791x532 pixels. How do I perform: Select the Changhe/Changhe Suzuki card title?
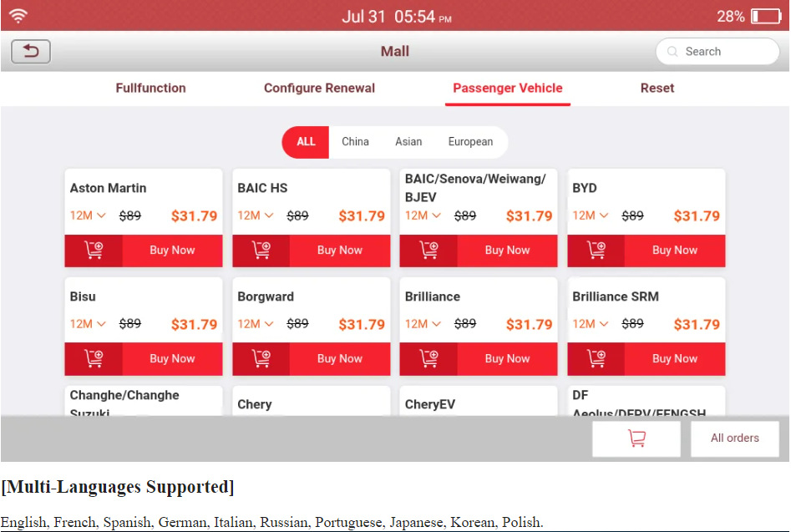pos(124,404)
